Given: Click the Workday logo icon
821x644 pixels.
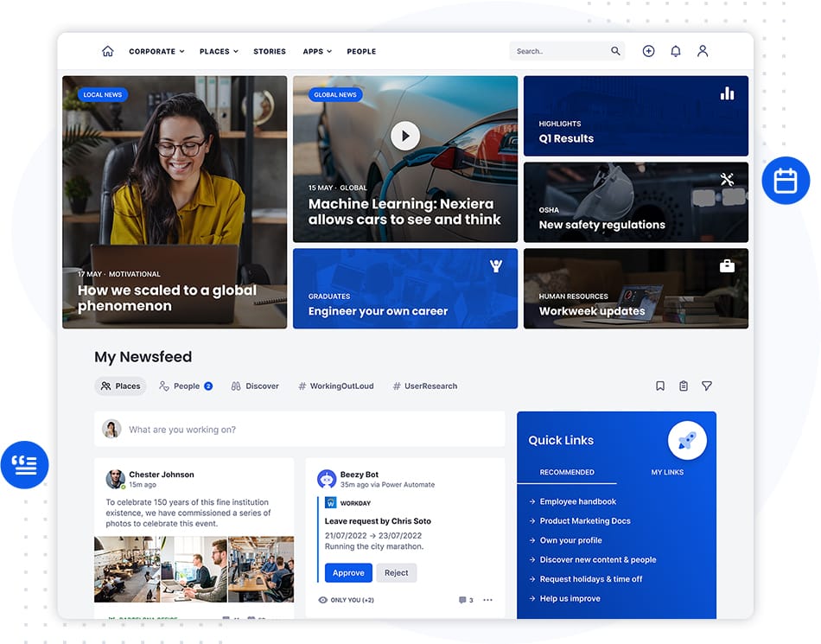Looking at the screenshot, I should [x=330, y=502].
